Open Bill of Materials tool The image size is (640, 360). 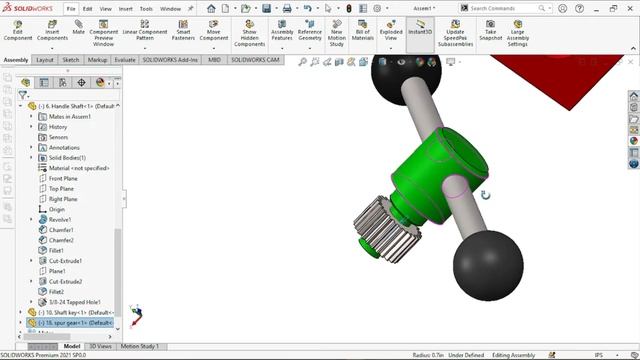click(x=362, y=31)
